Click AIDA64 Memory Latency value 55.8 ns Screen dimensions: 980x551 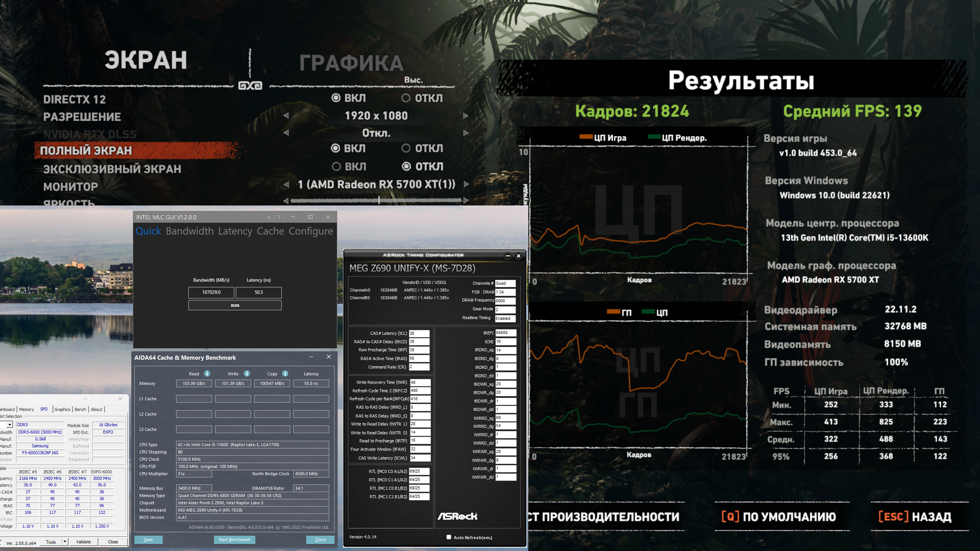click(x=311, y=383)
